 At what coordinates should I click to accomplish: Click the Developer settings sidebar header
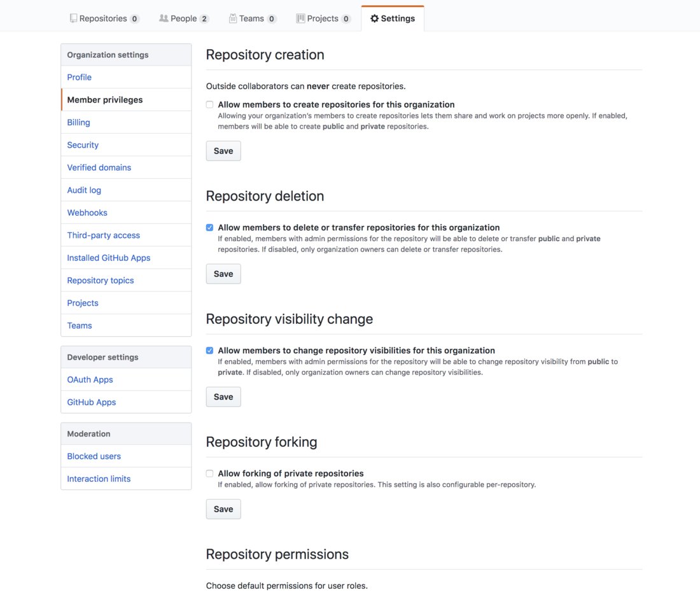pyautogui.click(x=126, y=357)
